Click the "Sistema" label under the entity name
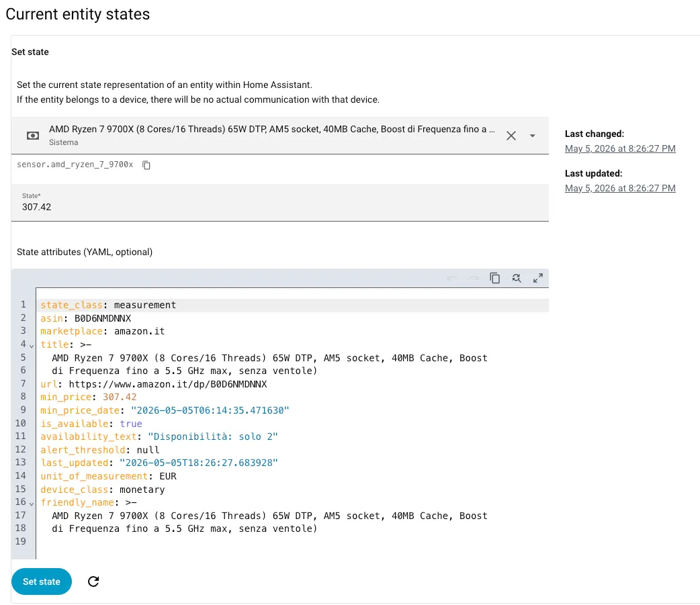700x605 pixels. coord(63,142)
